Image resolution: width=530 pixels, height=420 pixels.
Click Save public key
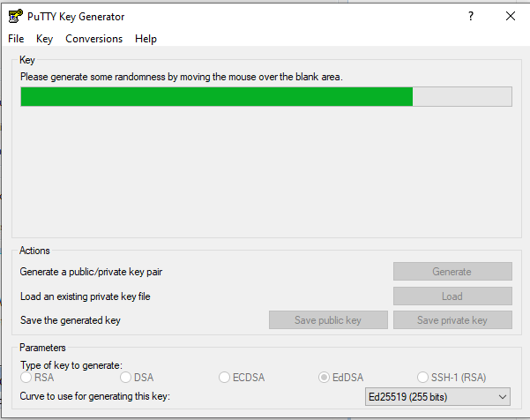click(328, 320)
